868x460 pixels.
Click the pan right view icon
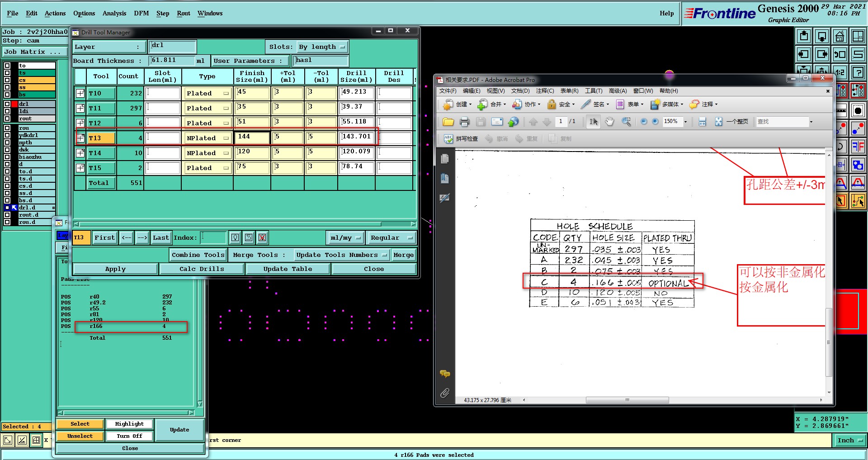click(822, 54)
